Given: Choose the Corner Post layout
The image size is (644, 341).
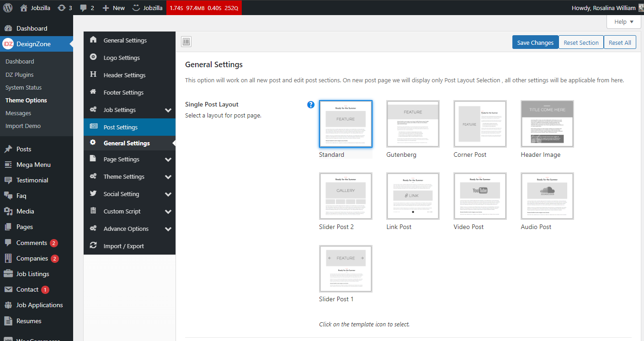Looking at the screenshot, I should 480,124.
